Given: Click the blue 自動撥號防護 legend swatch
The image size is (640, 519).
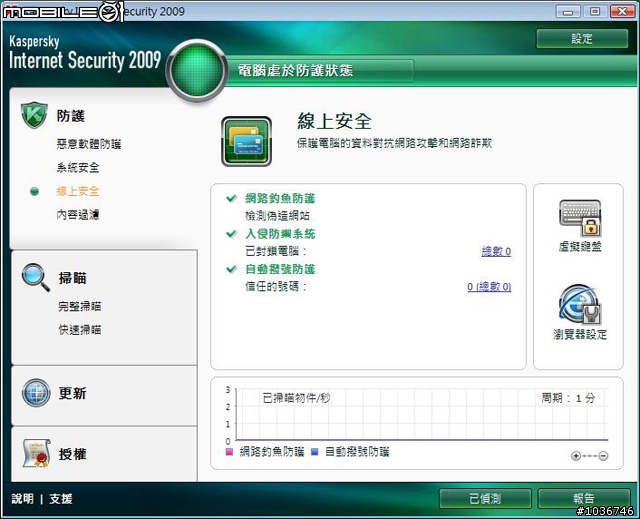Looking at the screenshot, I should click(x=314, y=452).
